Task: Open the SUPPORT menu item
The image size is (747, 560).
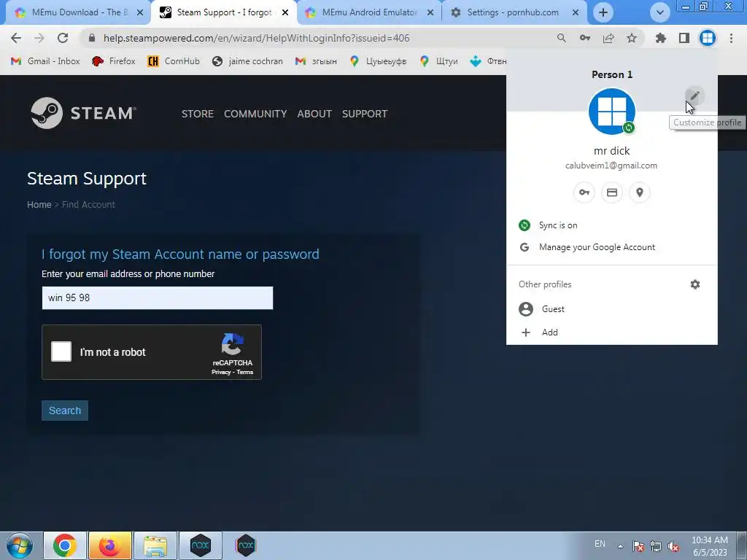Action: [x=365, y=114]
